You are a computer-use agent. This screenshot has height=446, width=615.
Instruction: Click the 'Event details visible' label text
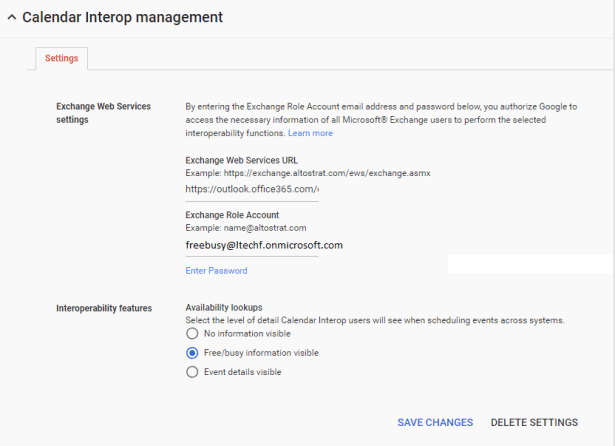point(241,372)
